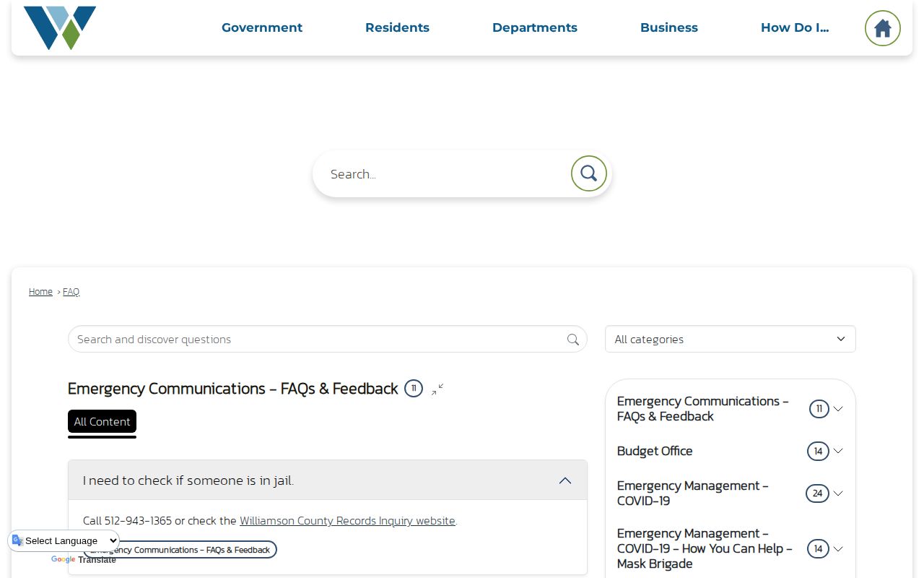
Task: Open the All categories dropdown
Action: pyautogui.click(x=731, y=339)
